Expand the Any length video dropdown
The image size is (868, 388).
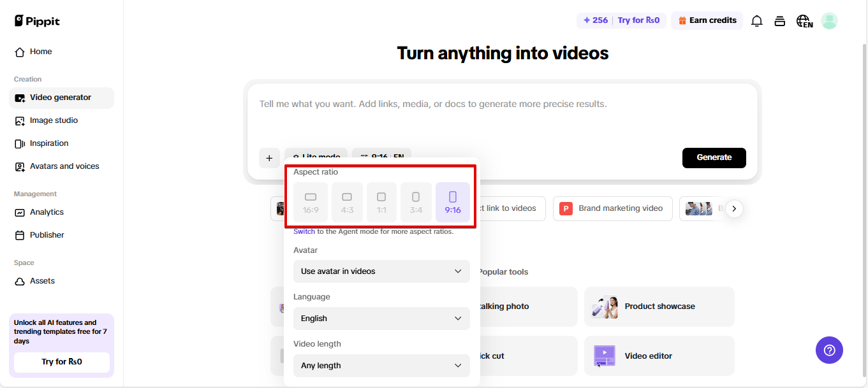click(381, 366)
